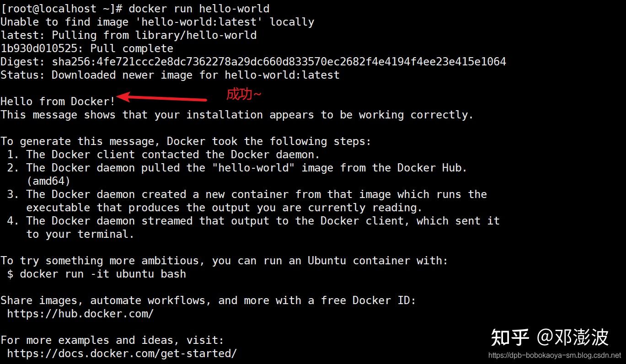Screen dimensions: 626x364
Task: Click the 'Share images, automate workflows' line
Action: pyautogui.click(x=209, y=300)
